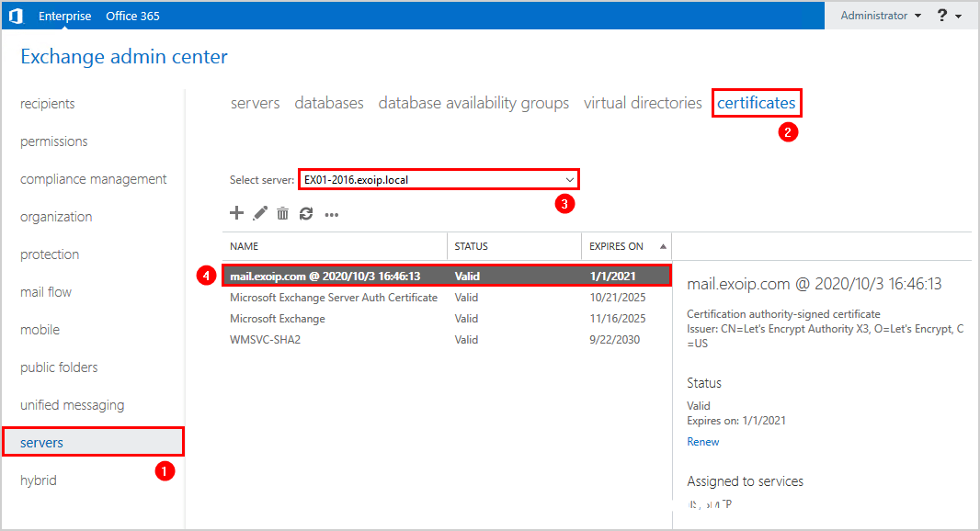Go to protection section
Viewport: 980px width, 531px height.
[x=50, y=254]
